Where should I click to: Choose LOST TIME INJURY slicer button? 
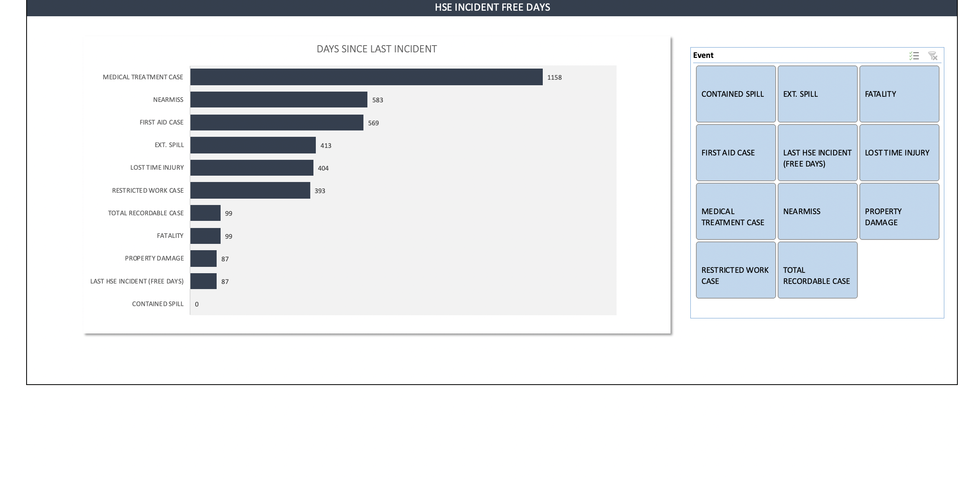click(899, 153)
